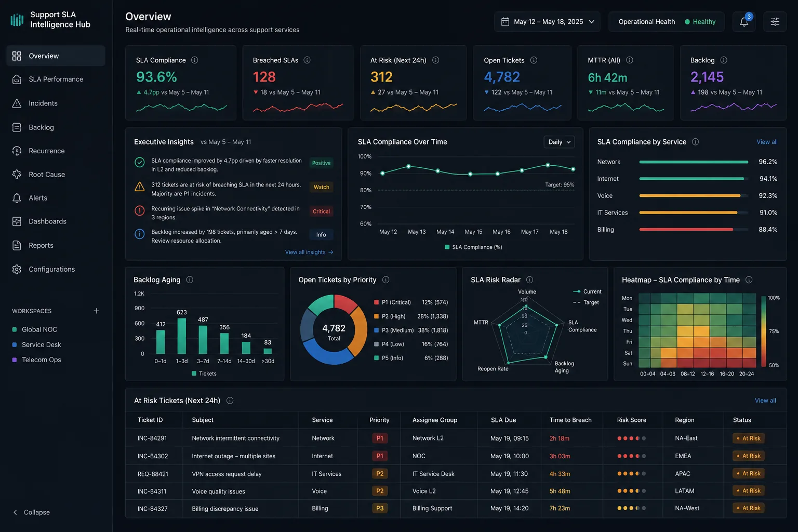The width and height of the screenshot is (798, 532).
Task: Open the May 12 – May 18 date range dropdown
Action: click(547, 22)
